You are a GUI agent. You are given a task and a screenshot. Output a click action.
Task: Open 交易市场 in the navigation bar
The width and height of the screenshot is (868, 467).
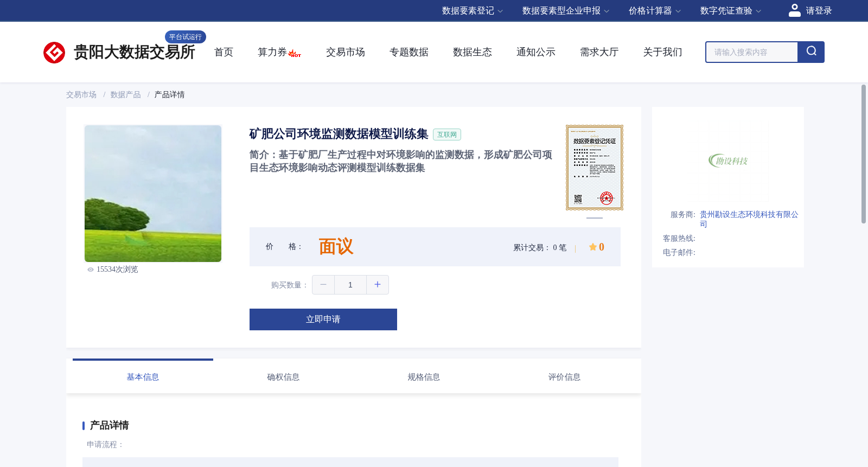[x=346, y=52]
